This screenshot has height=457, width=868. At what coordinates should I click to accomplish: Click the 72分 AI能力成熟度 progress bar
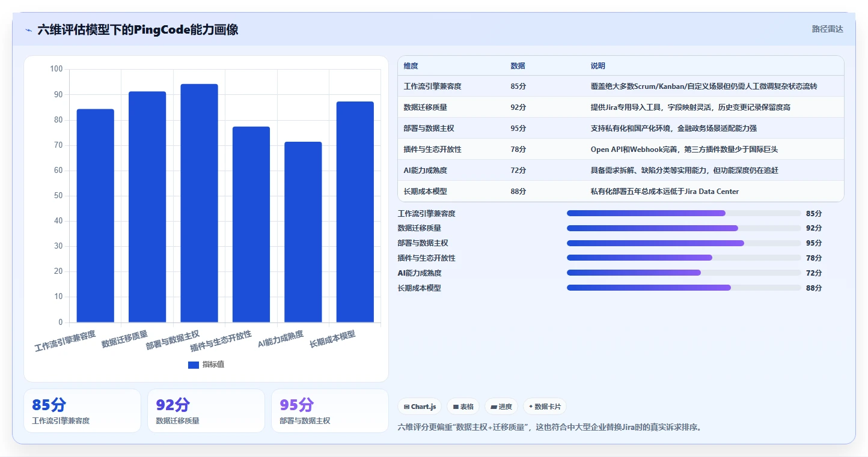click(x=684, y=273)
